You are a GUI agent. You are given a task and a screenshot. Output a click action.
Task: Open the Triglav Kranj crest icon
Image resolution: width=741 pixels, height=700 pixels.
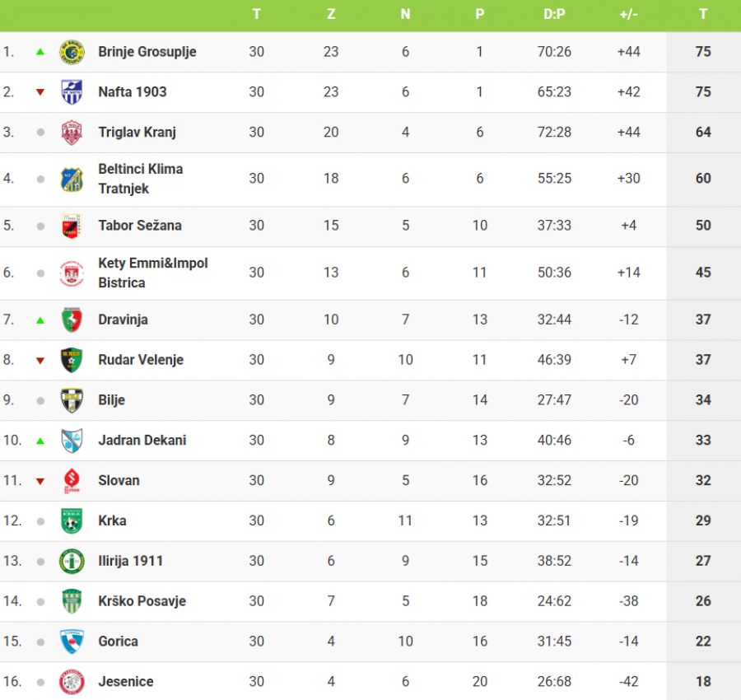coord(72,133)
